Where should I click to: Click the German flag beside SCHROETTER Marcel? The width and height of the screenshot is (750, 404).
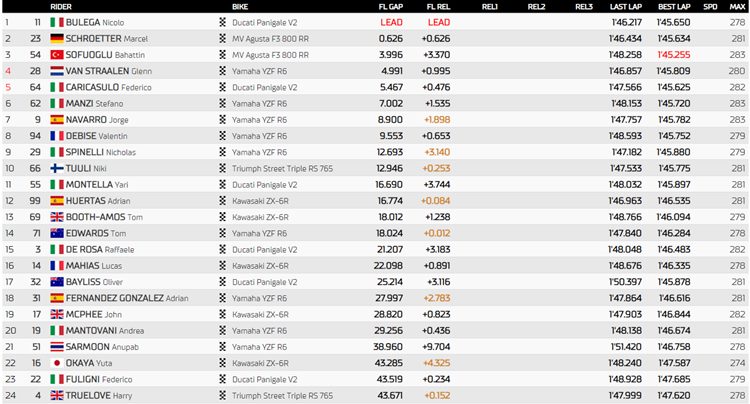coord(57,39)
